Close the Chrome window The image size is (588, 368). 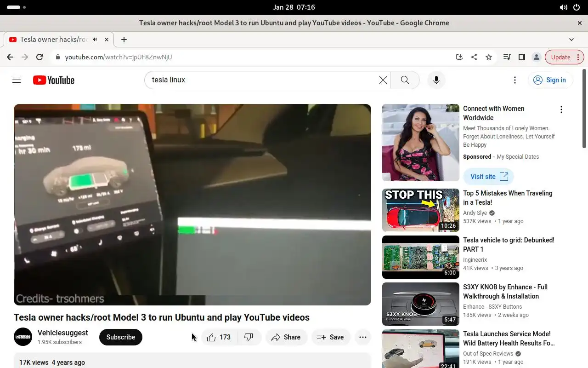[x=580, y=23]
